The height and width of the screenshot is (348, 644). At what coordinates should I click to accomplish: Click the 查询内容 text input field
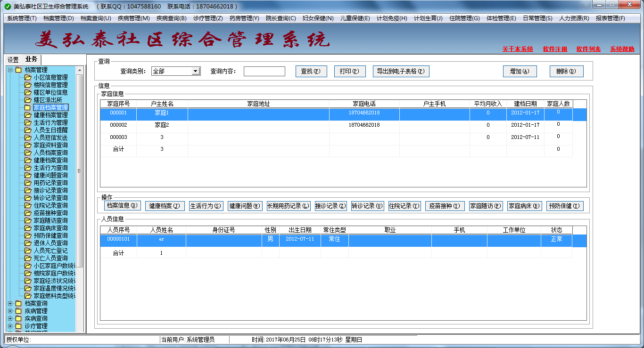click(x=264, y=71)
